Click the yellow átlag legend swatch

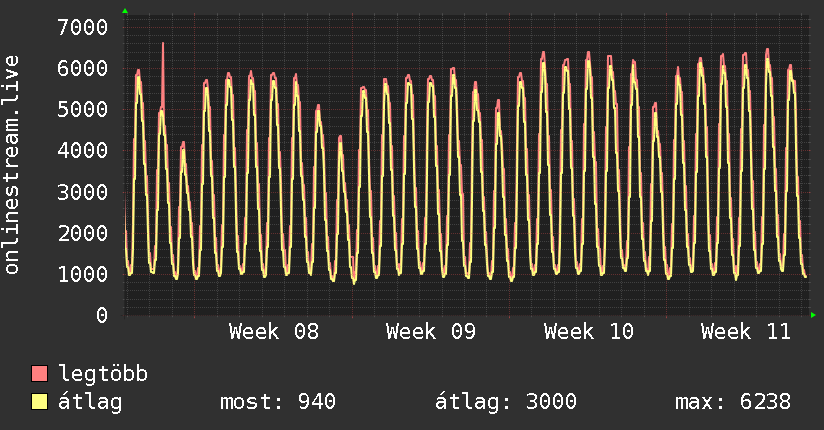[39, 401]
